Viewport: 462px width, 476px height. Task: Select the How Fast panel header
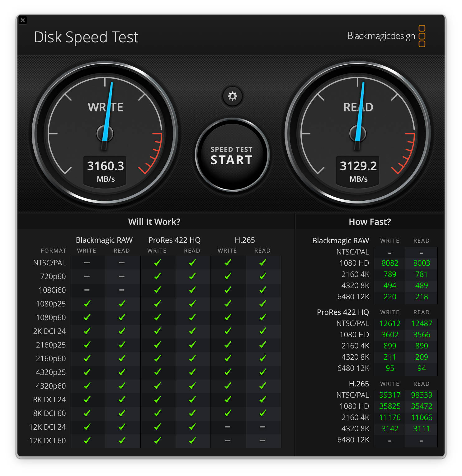point(370,222)
